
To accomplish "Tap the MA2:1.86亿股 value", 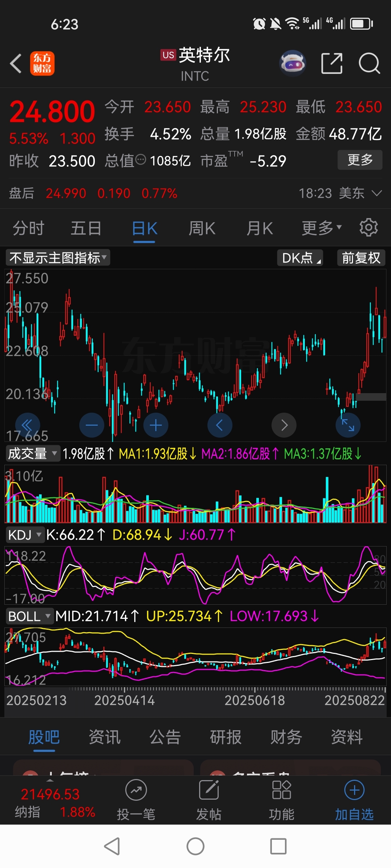I will click(x=240, y=454).
